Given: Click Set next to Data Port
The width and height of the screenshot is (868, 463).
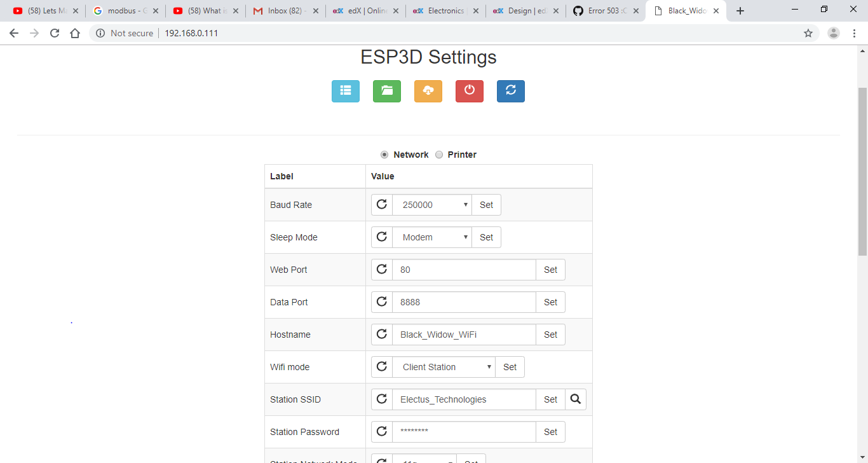Looking at the screenshot, I should point(550,301).
